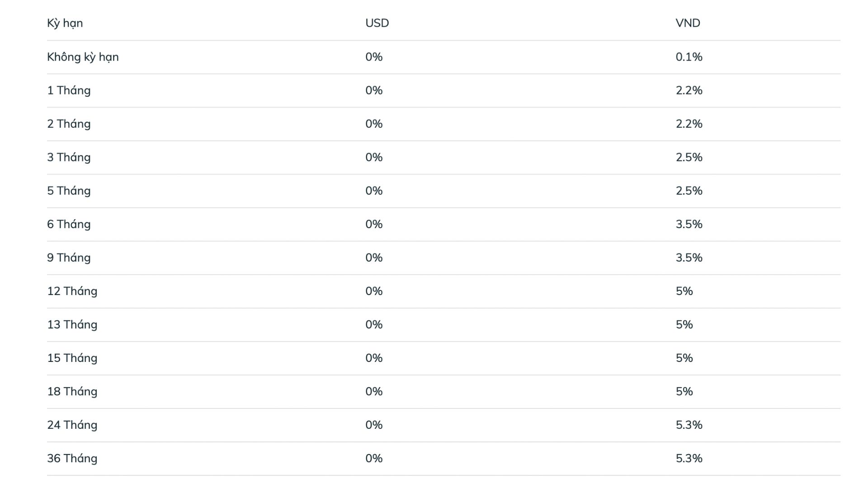This screenshot has height=488, width=868.
Task: Select the "1 Tháng" term label
Action: coord(69,90)
